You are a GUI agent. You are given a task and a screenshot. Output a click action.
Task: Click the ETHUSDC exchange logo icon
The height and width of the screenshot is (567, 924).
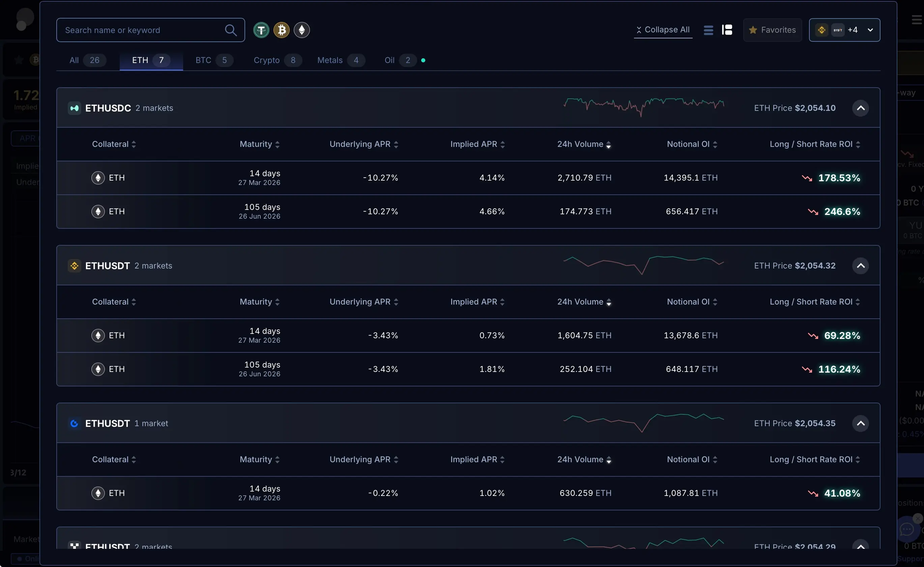(x=74, y=108)
